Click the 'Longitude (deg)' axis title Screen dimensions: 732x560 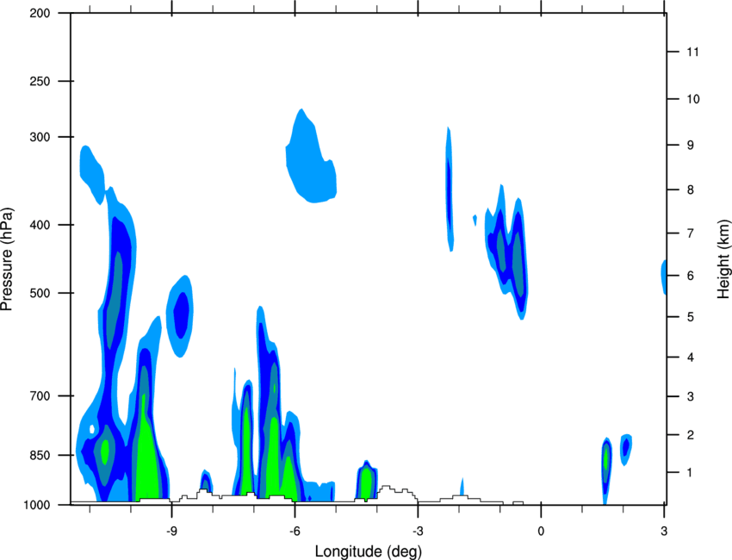tap(369, 551)
